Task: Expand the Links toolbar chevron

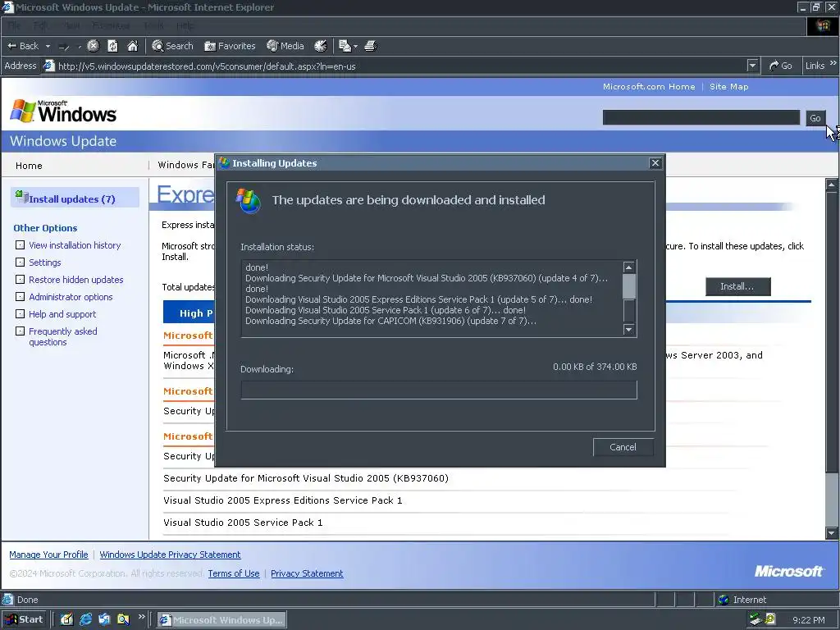Action: coord(833,63)
